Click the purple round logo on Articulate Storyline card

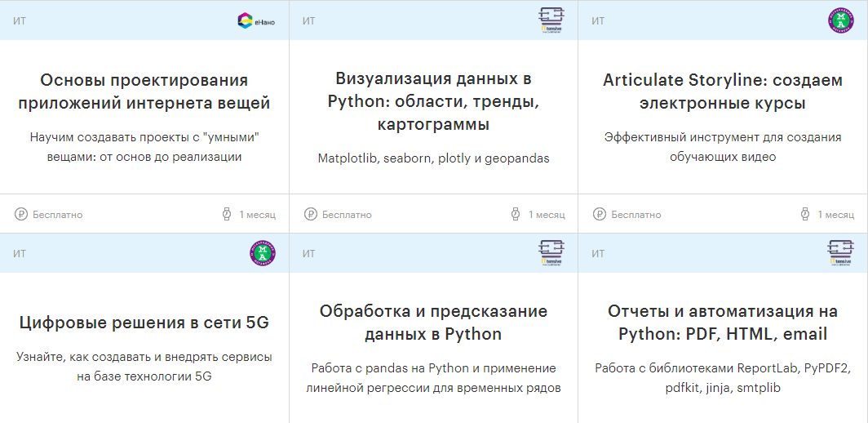(x=840, y=21)
